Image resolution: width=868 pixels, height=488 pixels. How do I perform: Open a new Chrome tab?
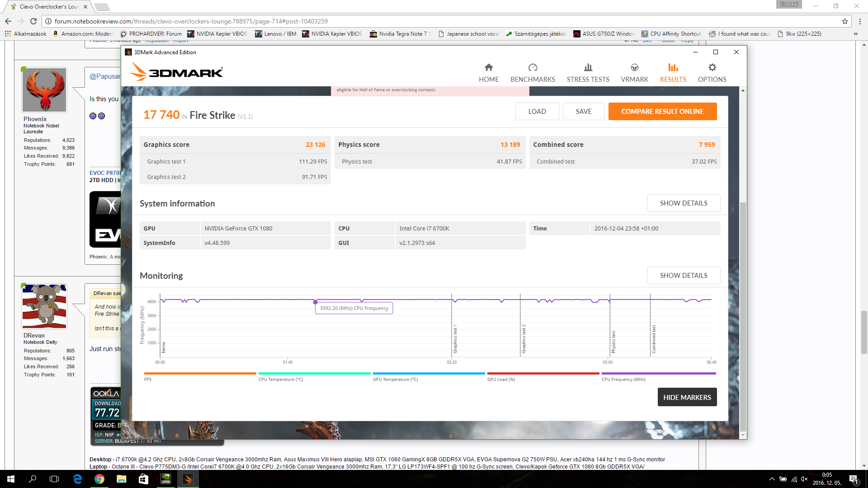pyautogui.click(x=102, y=7)
